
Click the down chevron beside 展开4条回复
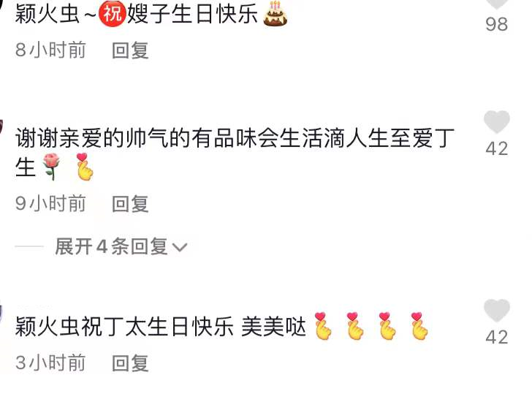180,247
